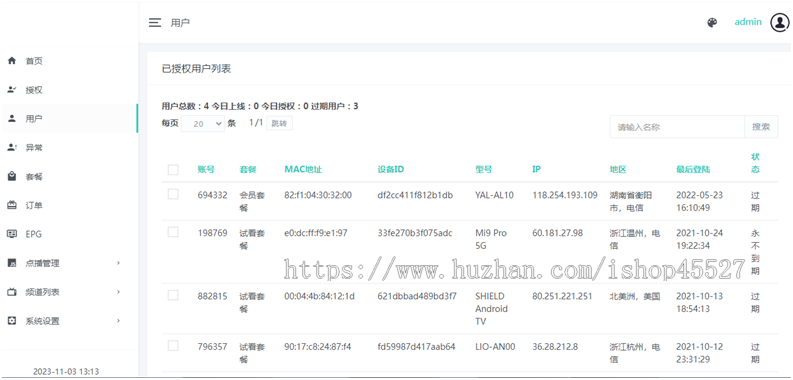This screenshot has height=380, width=793.
Task: Click MAC address 00:04:4b:84:12:1d
Action: pyautogui.click(x=320, y=297)
